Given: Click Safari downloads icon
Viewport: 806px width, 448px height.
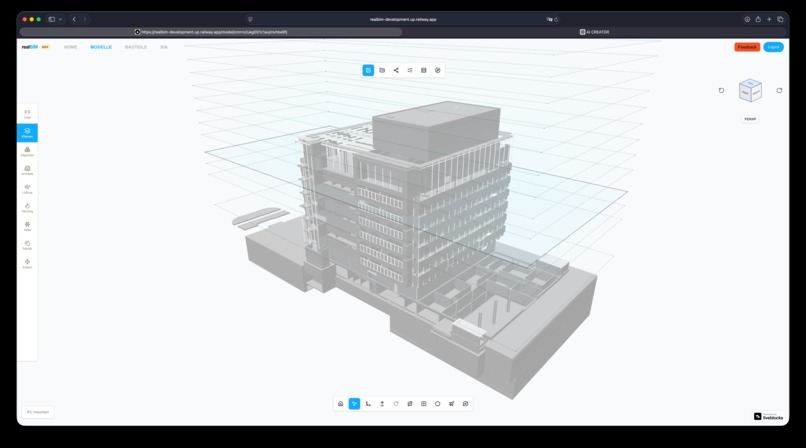Looking at the screenshot, I should coord(747,20).
